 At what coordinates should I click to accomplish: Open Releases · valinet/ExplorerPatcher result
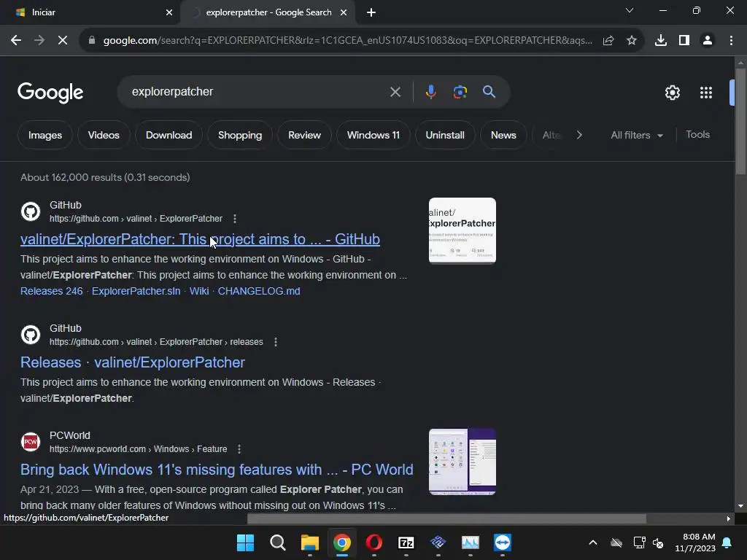tap(133, 362)
